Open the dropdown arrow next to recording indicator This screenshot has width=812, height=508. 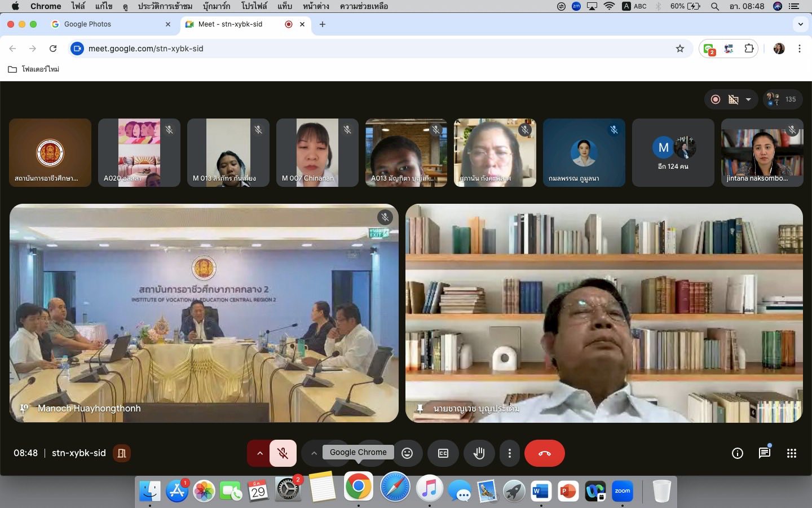(x=748, y=99)
